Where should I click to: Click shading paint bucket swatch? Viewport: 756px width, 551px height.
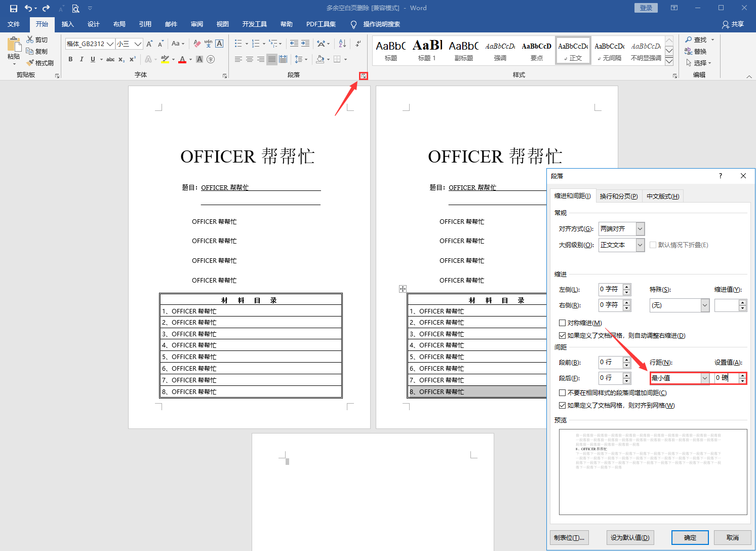click(320, 59)
